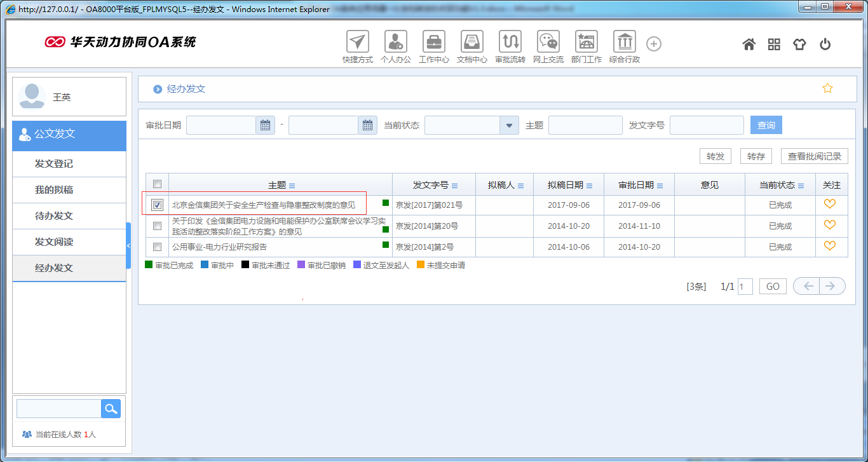Select the header checkbox to choose all documents
This screenshot has height=462, width=868.
coord(157,183)
